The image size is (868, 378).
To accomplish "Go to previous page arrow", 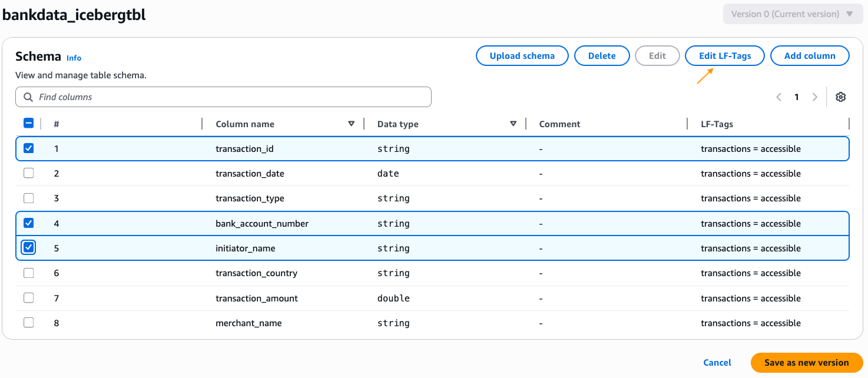I will (x=778, y=97).
